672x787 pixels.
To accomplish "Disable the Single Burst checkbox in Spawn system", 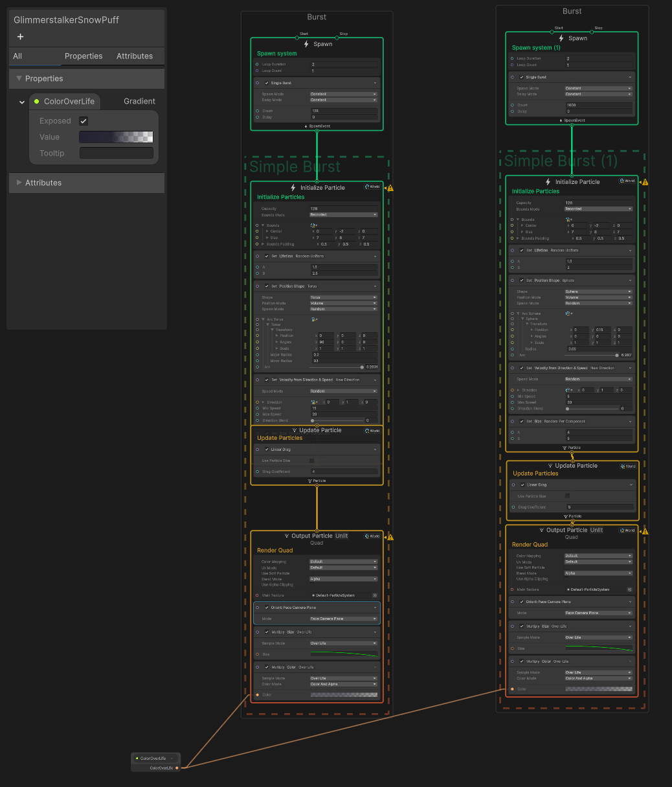I will (x=267, y=83).
